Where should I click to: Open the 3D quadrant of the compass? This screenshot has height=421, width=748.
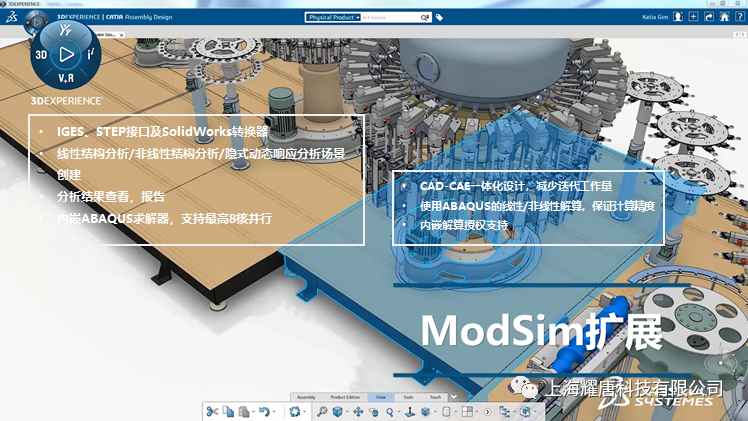[x=41, y=55]
